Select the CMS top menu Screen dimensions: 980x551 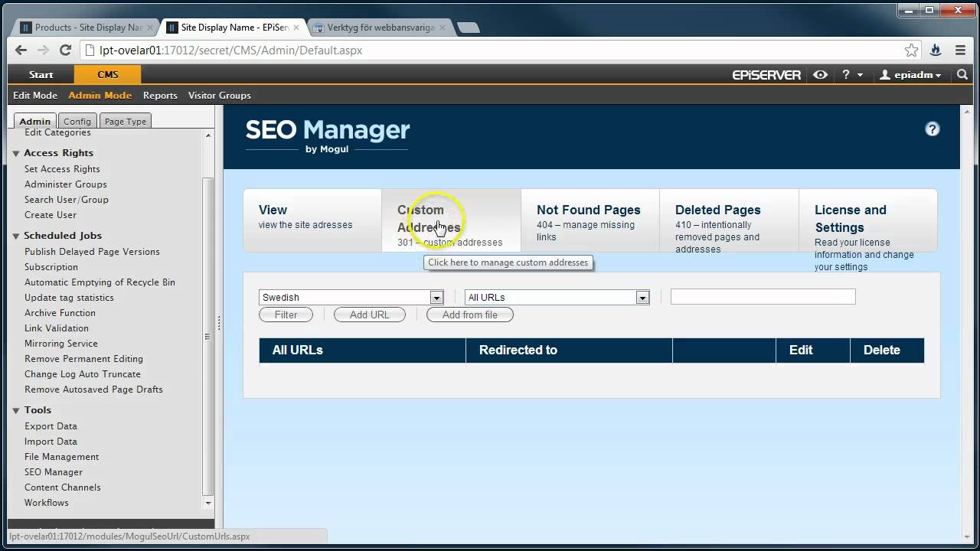(x=107, y=75)
